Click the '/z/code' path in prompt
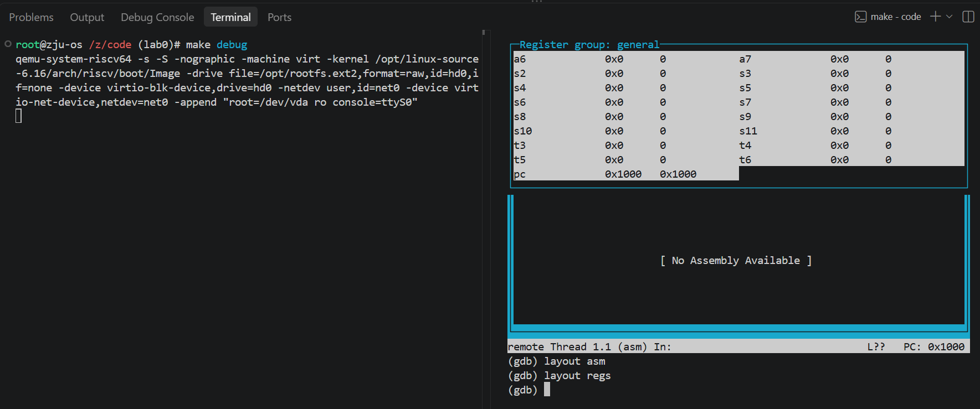The width and height of the screenshot is (980, 409). pyautogui.click(x=110, y=45)
